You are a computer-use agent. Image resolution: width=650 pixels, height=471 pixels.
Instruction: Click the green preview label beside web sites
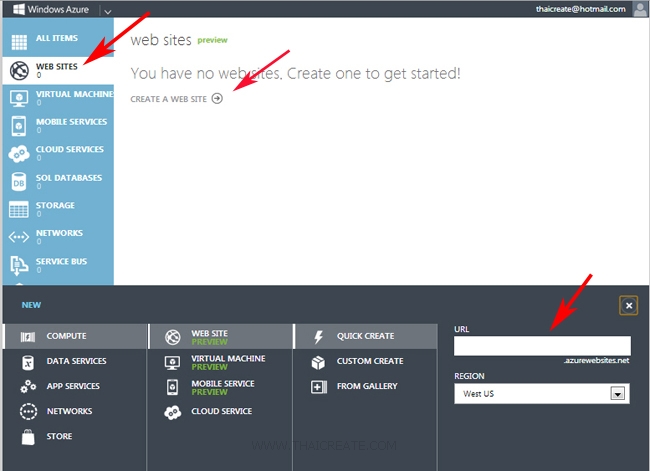[x=212, y=40]
